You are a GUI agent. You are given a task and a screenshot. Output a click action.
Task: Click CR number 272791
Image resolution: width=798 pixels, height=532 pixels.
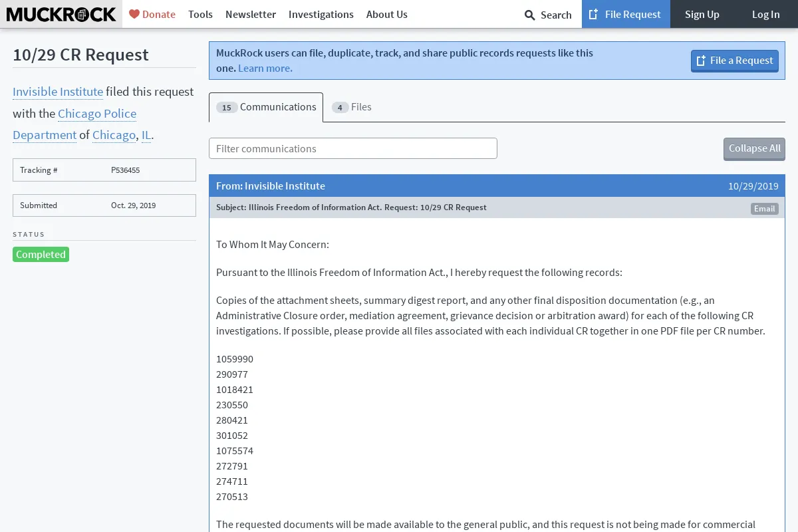click(x=232, y=466)
